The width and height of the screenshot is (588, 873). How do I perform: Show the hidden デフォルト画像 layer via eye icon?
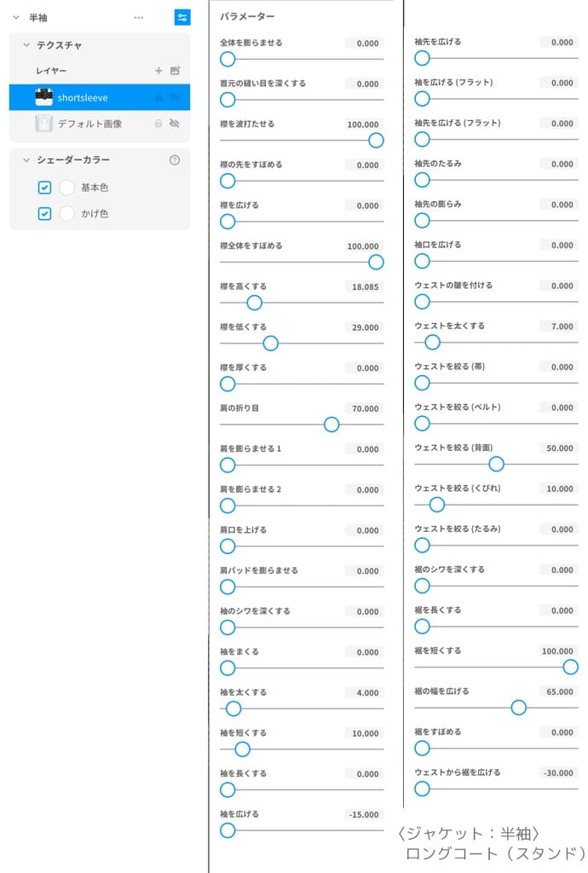coord(175,124)
